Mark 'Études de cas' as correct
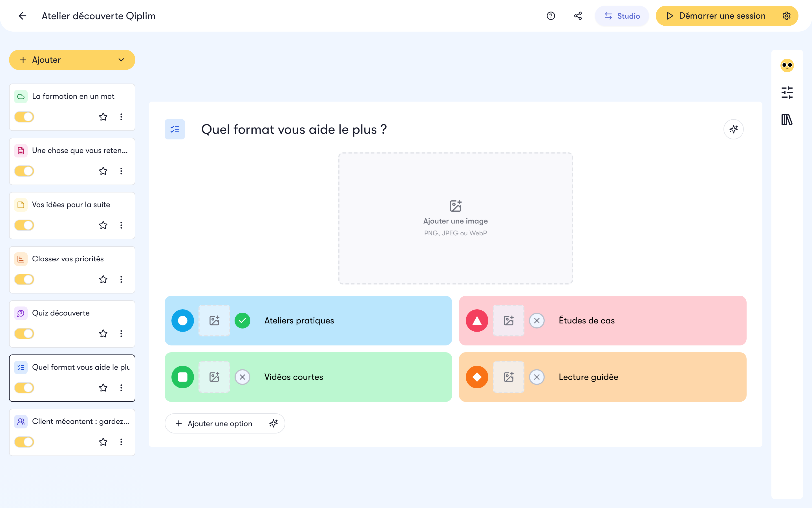 537,321
